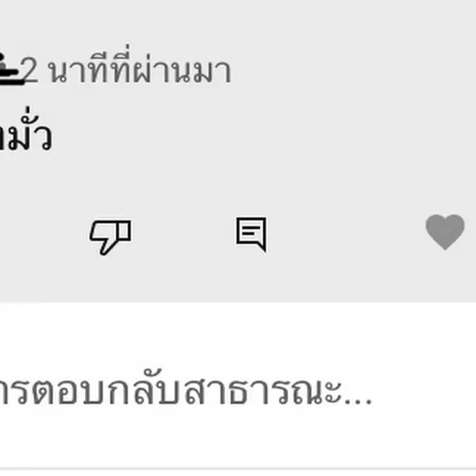Click the empty space in comment action row

click(x=346, y=234)
